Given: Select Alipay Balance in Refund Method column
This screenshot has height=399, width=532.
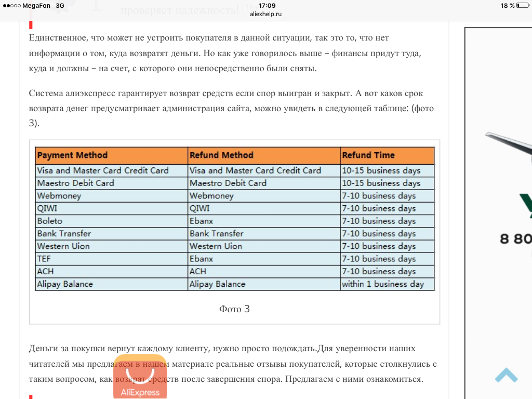Looking at the screenshot, I should [x=264, y=284].
